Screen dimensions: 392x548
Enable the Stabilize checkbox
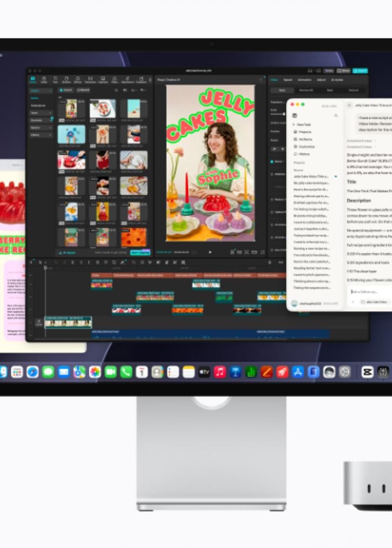(x=272, y=174)
